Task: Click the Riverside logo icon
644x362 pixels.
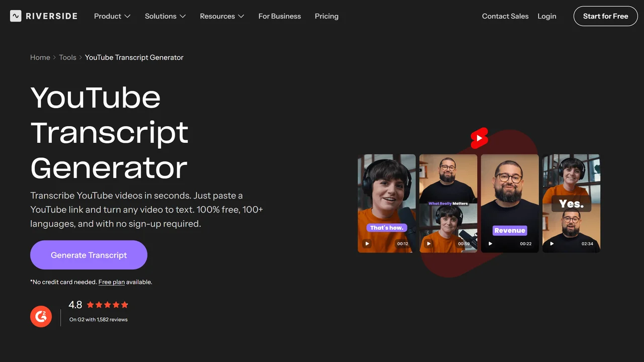Action: coord(16,16)
